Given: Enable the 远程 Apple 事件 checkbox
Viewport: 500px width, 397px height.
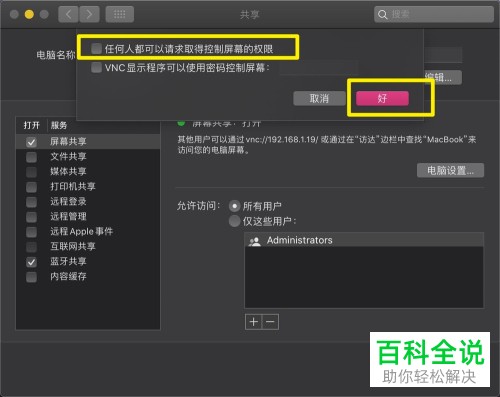Looking at the screenshot, I should click(31, 232).
